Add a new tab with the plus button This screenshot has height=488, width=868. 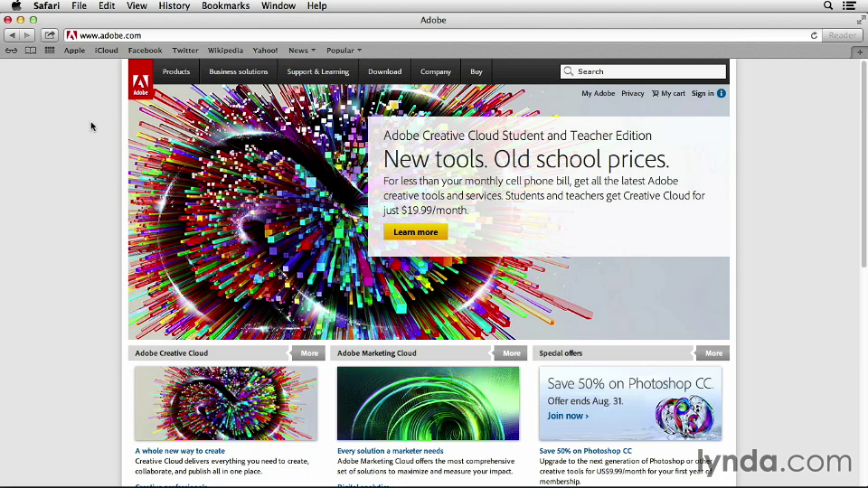pyautogui.click(x=860, y=52)
